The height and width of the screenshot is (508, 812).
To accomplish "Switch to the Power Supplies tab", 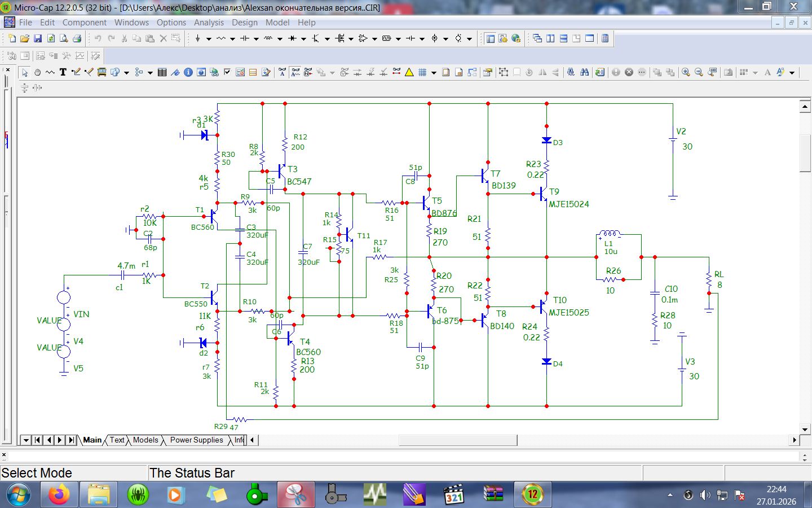I will 196,440.
